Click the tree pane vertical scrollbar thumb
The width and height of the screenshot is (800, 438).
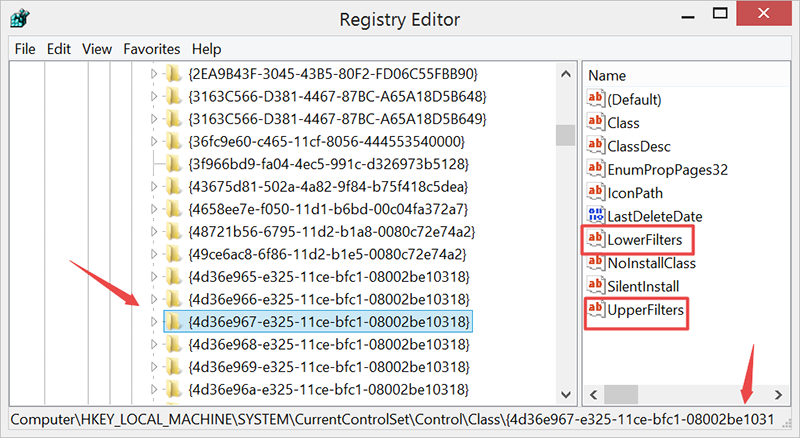tap(565, 135)
